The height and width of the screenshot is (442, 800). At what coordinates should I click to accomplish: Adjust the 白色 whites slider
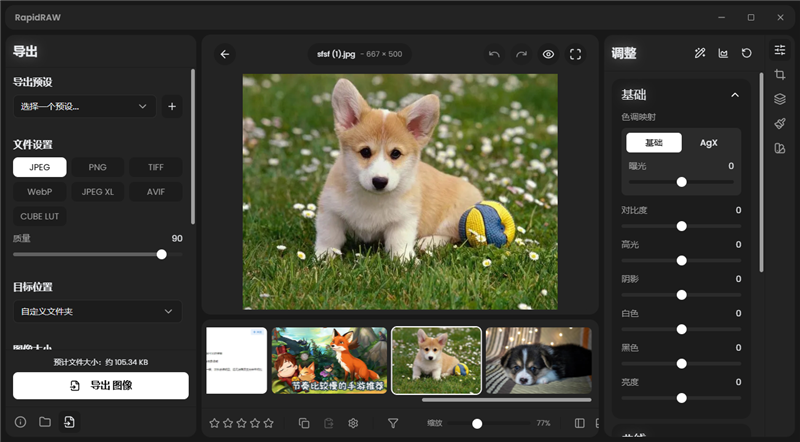click(681, 329)
